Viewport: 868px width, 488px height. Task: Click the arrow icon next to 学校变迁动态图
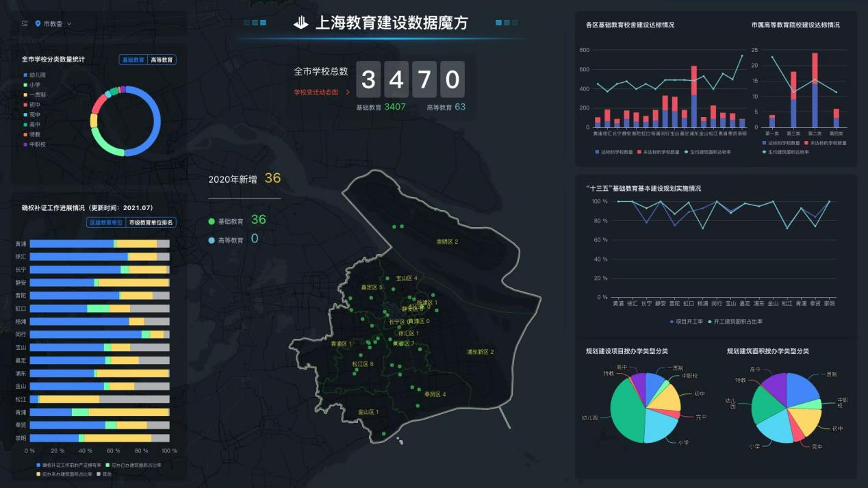click(348, 92)
